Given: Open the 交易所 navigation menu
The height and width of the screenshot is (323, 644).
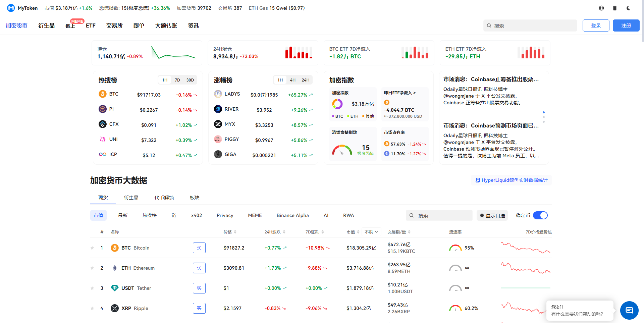Looking at the screenshot, I should coord(114,25).
